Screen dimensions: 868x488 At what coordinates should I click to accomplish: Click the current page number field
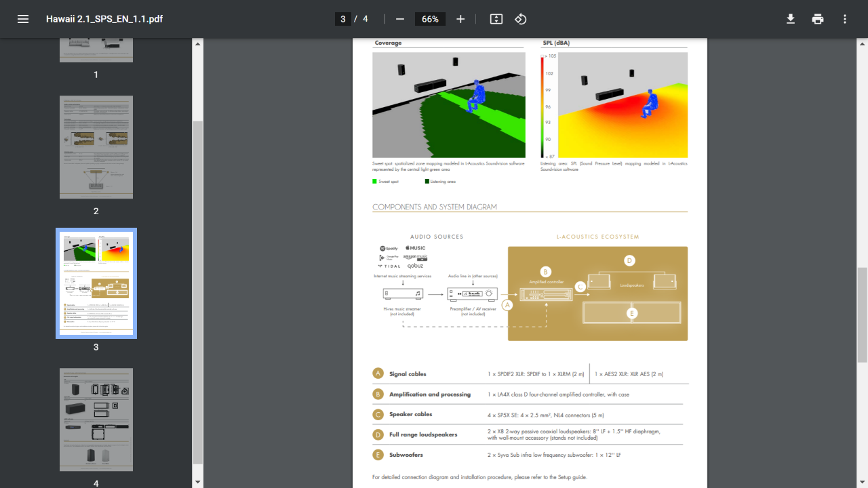(343, 19)
